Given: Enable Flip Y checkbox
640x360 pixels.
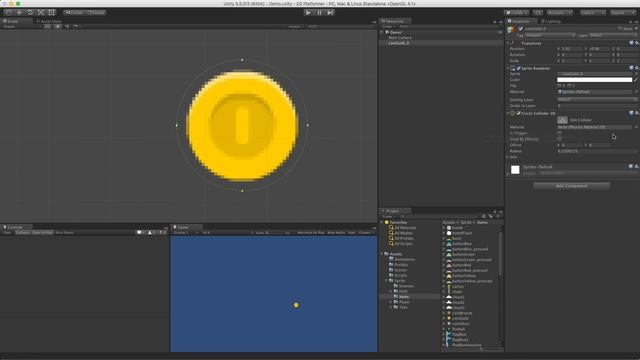Looking at the screenshot, I should pyautogui.click(x=568, y=86).
